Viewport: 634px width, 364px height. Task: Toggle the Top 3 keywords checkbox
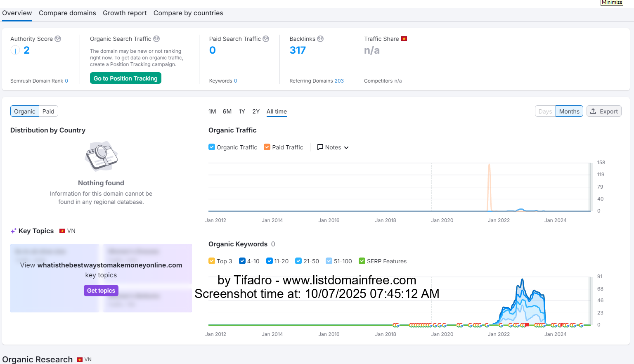tap(212, 261)
